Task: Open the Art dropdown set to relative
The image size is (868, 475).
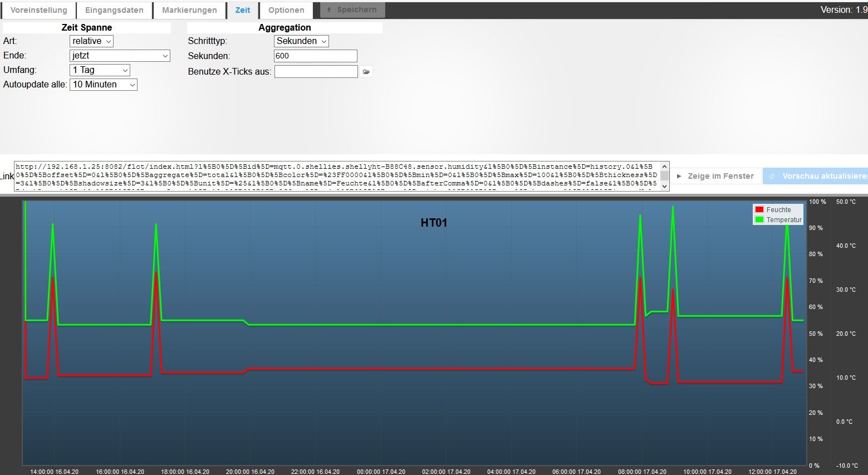Action: click(x=91, y=41)
